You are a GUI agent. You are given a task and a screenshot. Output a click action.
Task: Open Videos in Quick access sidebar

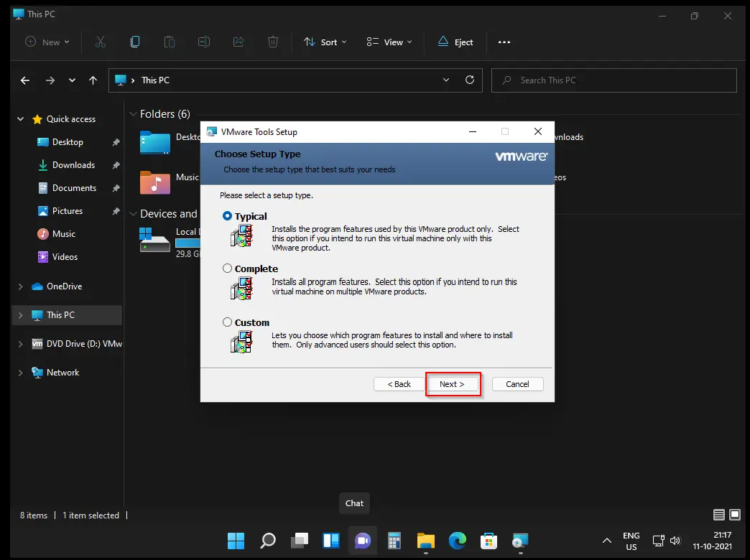(x=65, y=257)
